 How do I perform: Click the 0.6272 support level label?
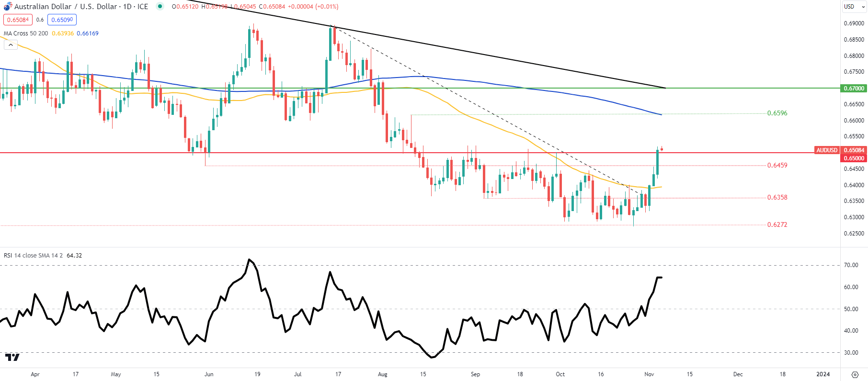click(x=777, y=224)
